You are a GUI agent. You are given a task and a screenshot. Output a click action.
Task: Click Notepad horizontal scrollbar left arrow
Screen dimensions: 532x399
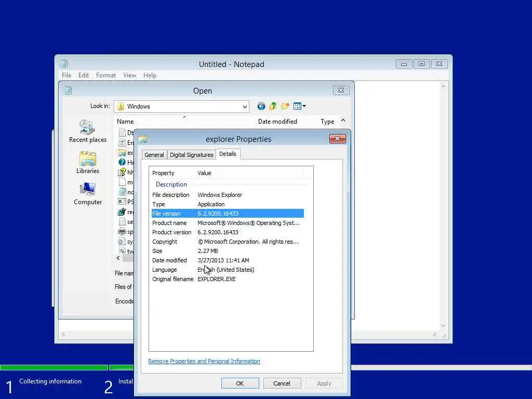pos(63,334)
